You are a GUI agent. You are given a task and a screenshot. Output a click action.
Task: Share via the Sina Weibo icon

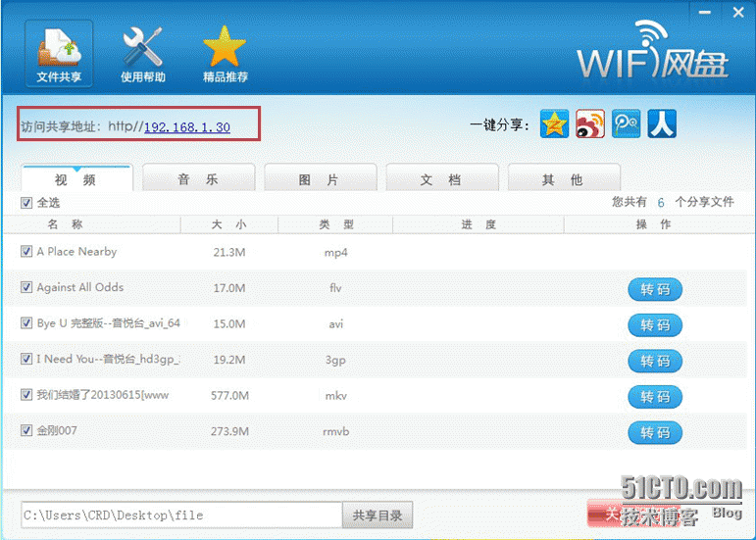[x=590, y=123]
